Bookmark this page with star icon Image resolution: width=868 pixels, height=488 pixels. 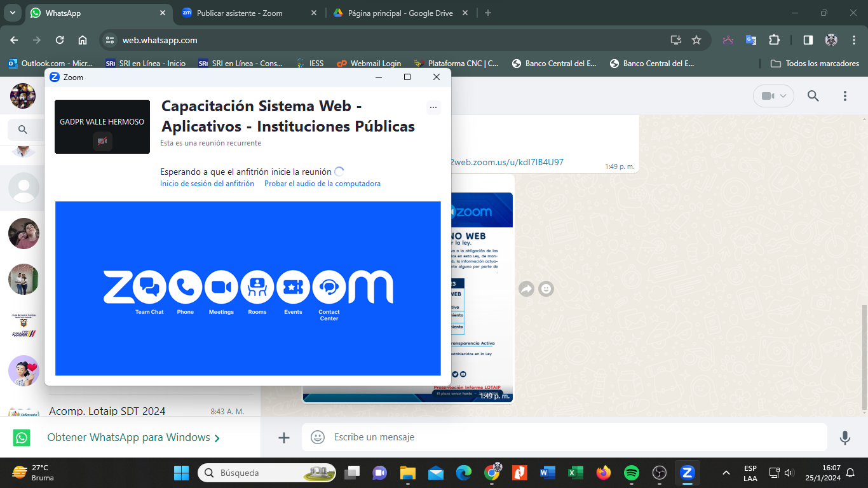tap(696, 40)
